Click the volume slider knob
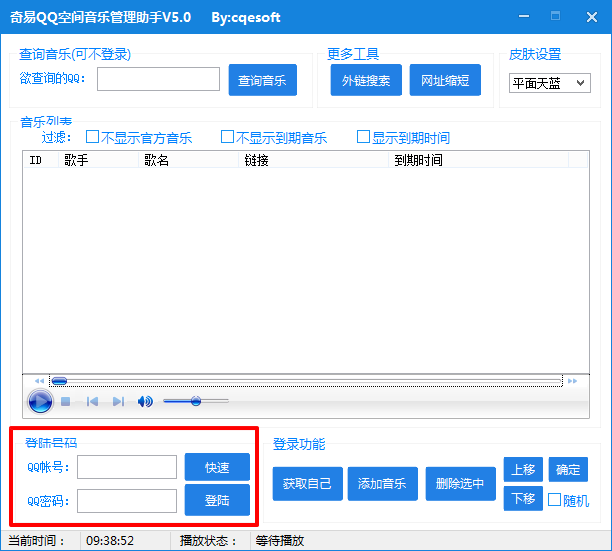This screenshot has width=612, height=551. (x=196, y=401)
